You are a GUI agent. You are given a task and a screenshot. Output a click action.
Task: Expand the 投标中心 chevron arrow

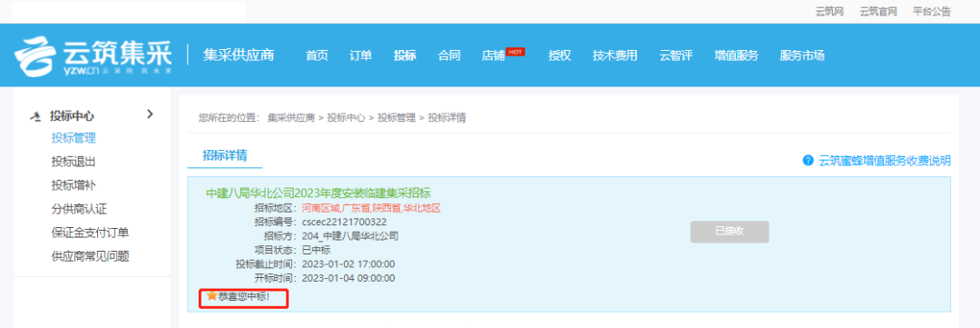(x=150, y=114)
